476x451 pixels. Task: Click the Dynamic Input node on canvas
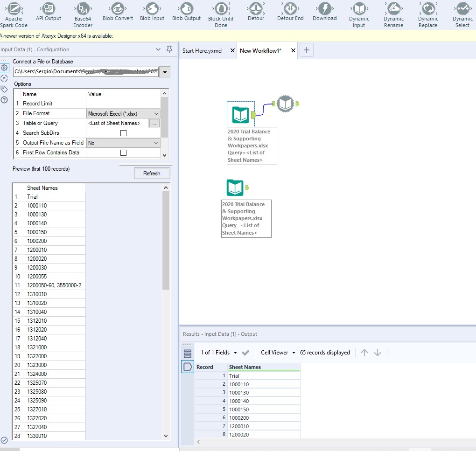[x=284, y=104]
